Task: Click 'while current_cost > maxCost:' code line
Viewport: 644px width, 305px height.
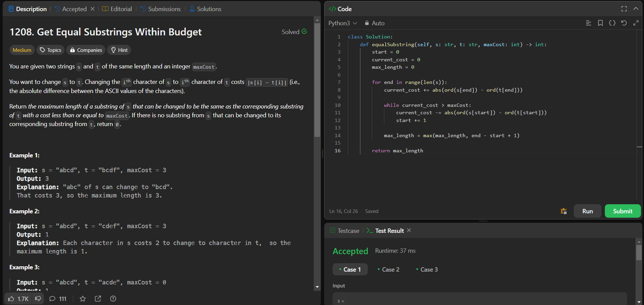Action: [427, 105]
